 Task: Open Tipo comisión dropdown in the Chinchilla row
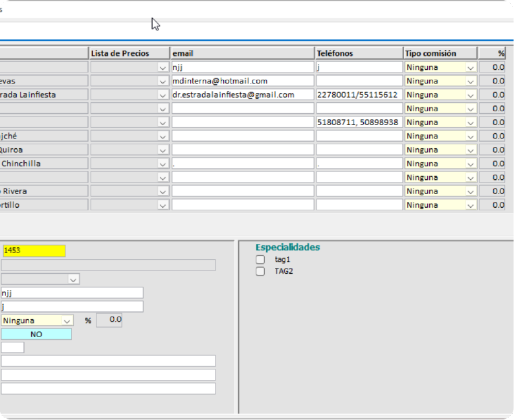pyautogui.click(x=471, y=164)
